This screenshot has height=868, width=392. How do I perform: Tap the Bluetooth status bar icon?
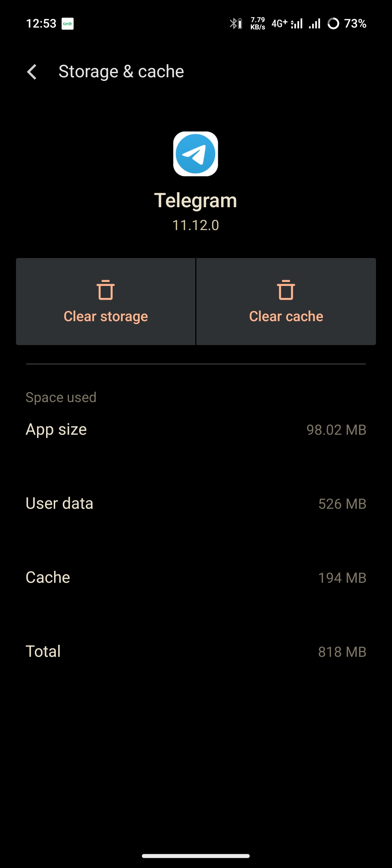click(233, 23)
